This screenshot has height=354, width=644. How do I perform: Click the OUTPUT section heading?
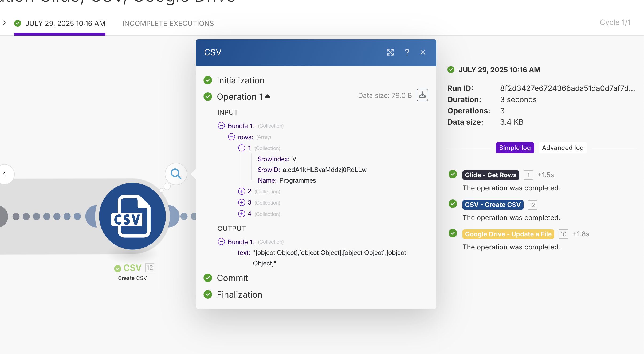coord(231,229)
